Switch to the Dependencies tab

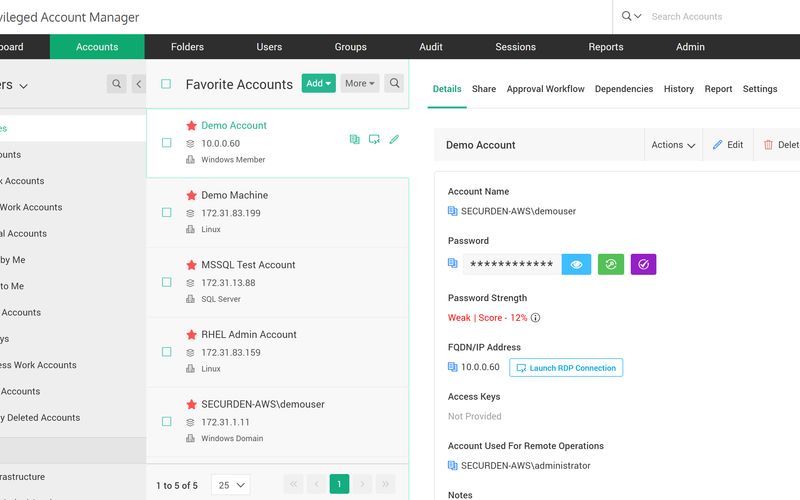coord(623,89)
